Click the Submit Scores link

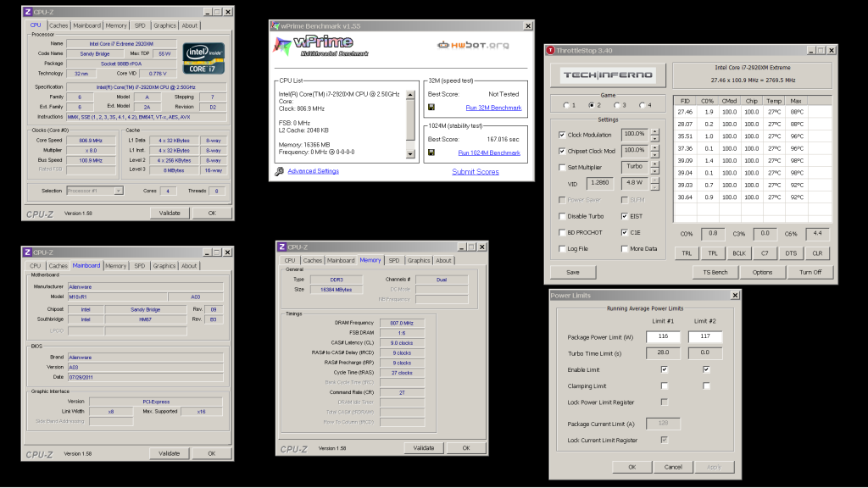[x=476, y=172]
